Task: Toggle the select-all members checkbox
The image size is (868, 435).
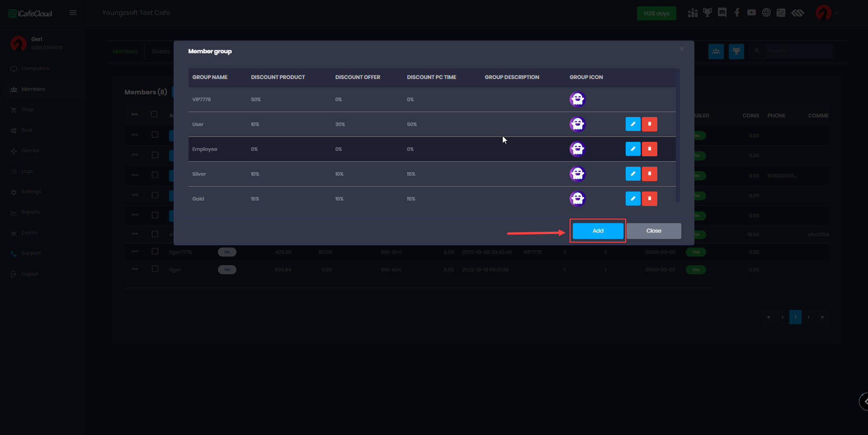Action: click(154, 114)
